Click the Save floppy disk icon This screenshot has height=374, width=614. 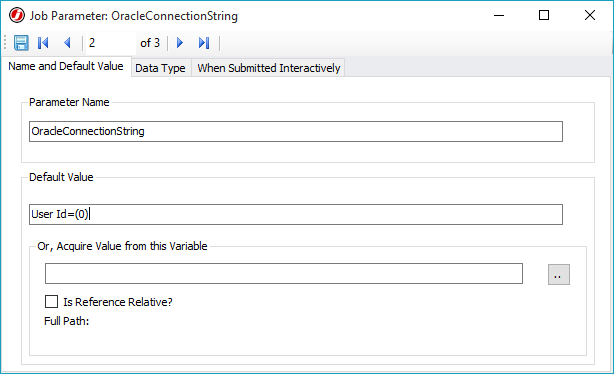pos(21,43)
